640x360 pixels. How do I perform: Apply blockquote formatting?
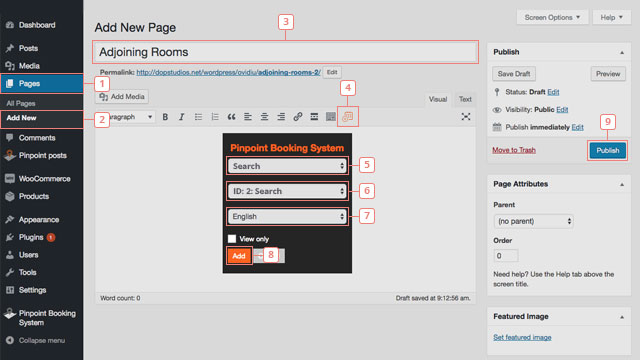pos(231,117)
